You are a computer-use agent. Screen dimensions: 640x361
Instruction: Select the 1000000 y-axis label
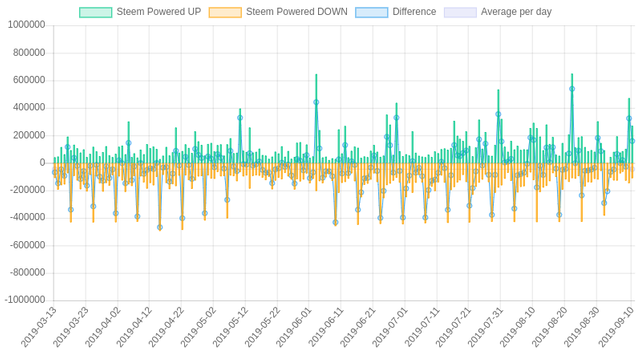[26, 25]
